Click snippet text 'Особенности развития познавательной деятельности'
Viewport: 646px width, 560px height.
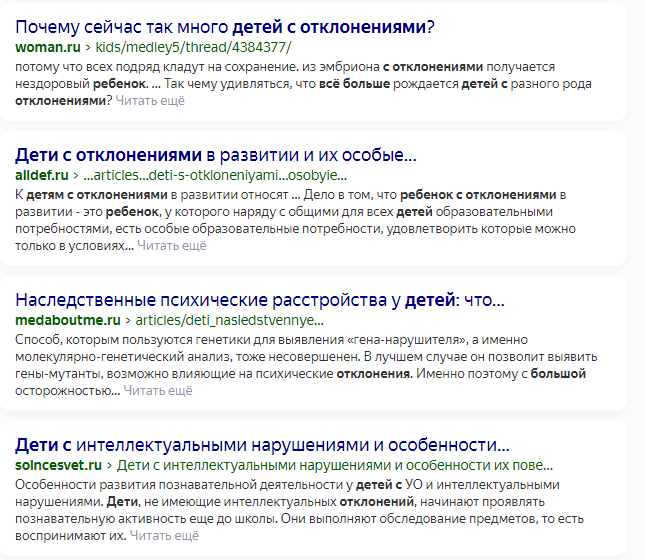[180, 485]
